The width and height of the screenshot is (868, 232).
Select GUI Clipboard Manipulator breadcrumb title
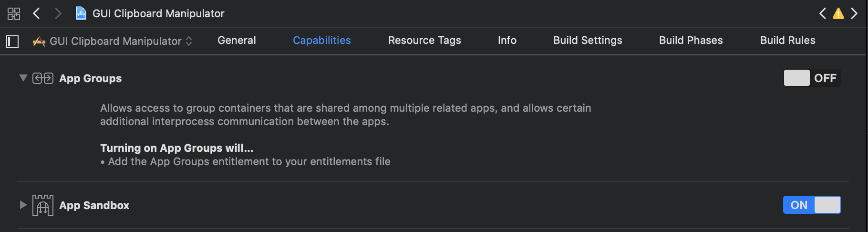click(x=158, y=13)
